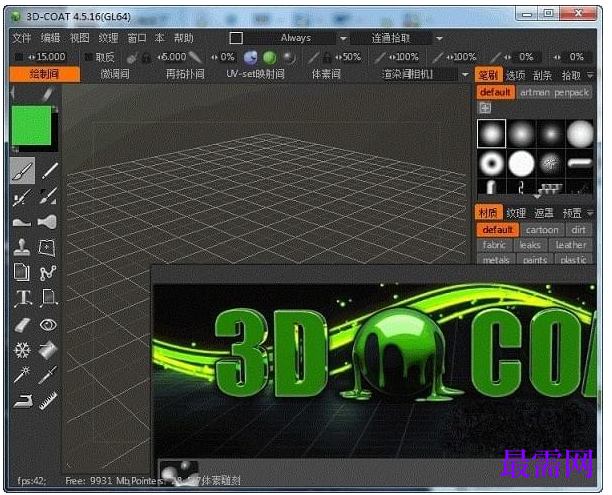The image size is (612, 495).
Task: Toggle the square checkbox before Always
Action: (236, 38)
